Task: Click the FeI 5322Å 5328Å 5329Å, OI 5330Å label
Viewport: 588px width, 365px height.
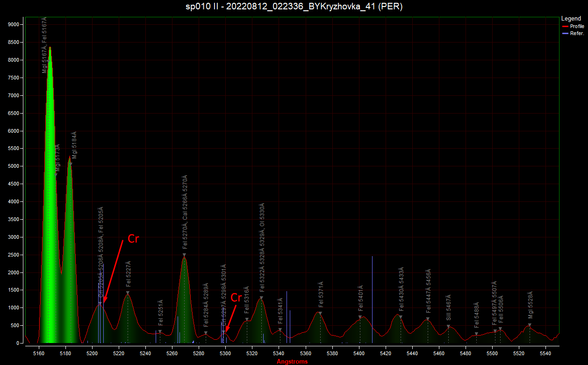Action: click(x=262, y=247)
